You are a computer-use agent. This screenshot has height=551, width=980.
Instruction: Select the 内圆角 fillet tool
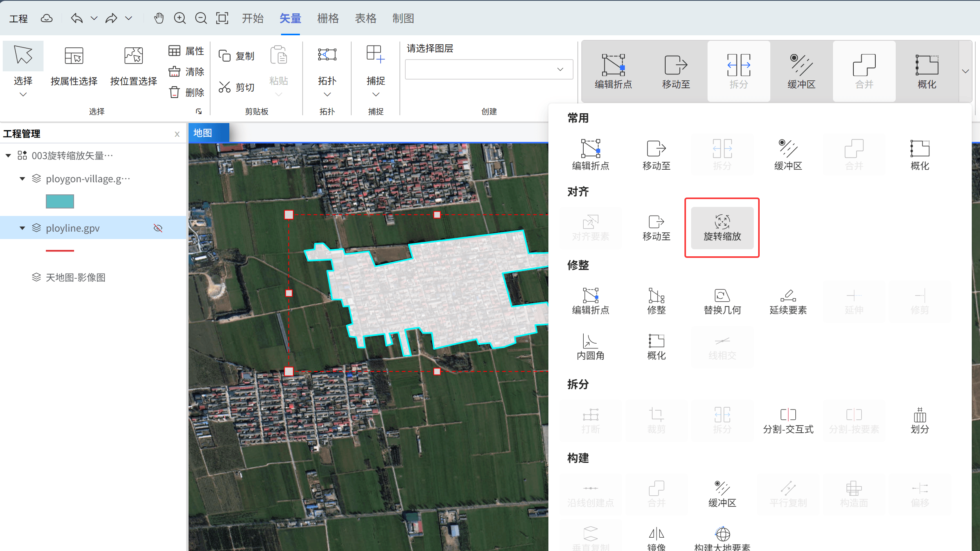tap(590, 347)
